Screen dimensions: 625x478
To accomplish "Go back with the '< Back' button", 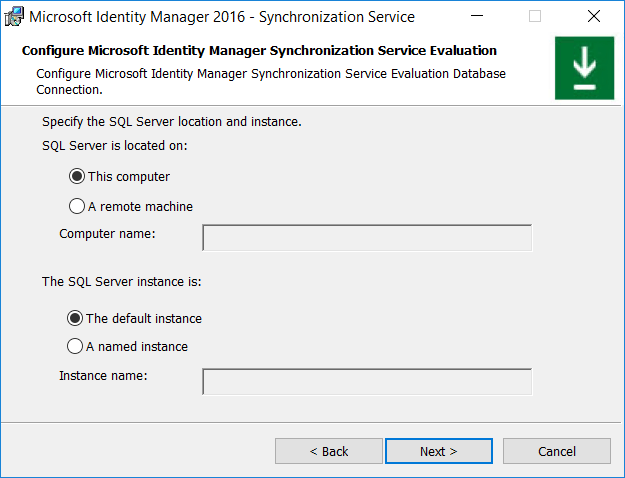I will (328, 451).
